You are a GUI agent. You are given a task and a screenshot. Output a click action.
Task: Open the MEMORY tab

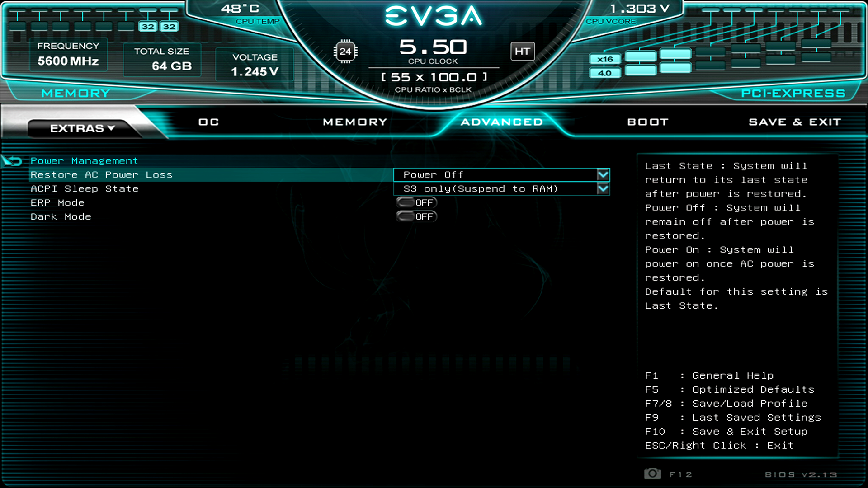[x=354, y=122]
